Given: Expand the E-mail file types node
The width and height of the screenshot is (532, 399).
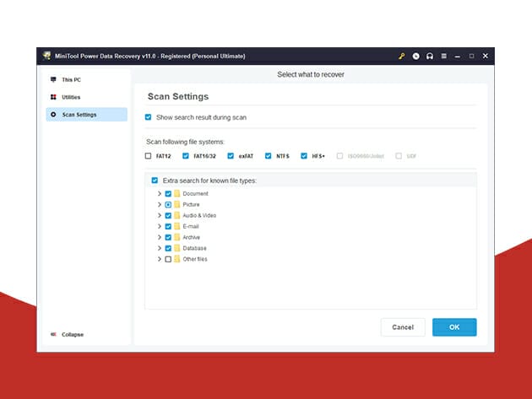Looking at the screenshot, I should [x=159, y=227].
